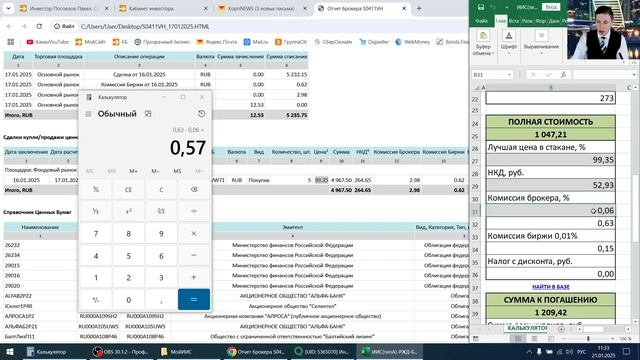640x360 pixels.
Task: Click the Excel undo icon
Action: (493, 7)
